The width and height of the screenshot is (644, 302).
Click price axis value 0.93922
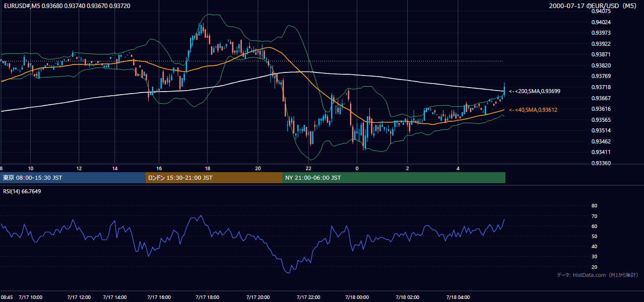[601, 44]
